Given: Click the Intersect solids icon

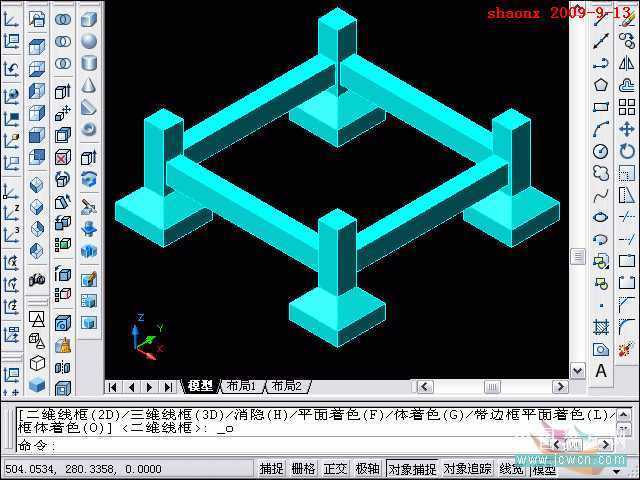Looking at the screenshot, I should [x=62, y=63].
